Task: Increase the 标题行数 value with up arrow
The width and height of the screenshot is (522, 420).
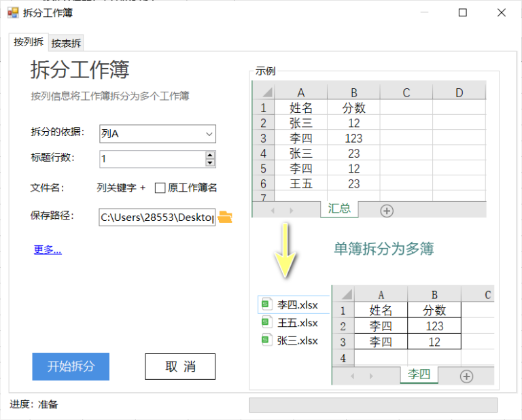Action: 210,155
